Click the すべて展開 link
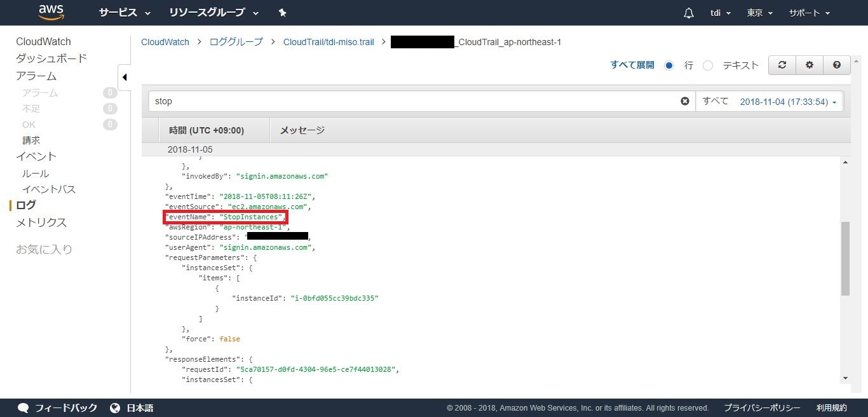868x417 pixels. [632, 65]
